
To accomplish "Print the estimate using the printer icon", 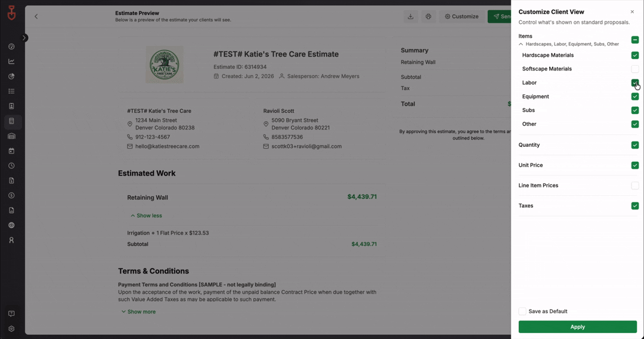I will pos(428,17).
